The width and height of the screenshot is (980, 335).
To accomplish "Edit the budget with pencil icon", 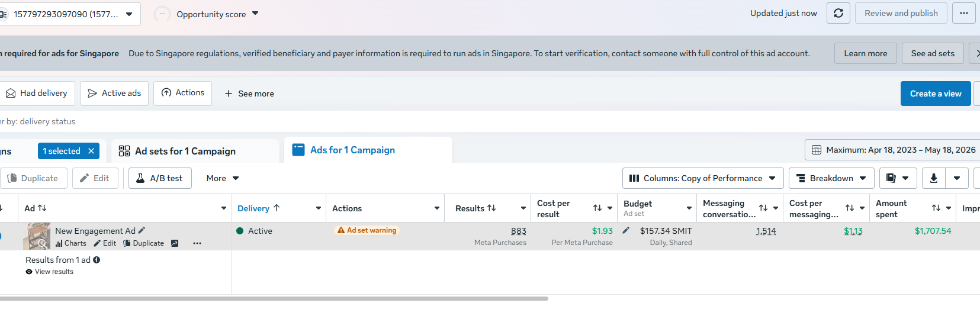I will (626, 230).
